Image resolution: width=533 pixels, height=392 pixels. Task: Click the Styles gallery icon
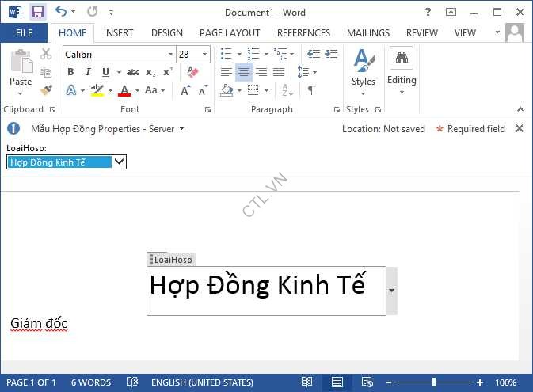[364, 60]
